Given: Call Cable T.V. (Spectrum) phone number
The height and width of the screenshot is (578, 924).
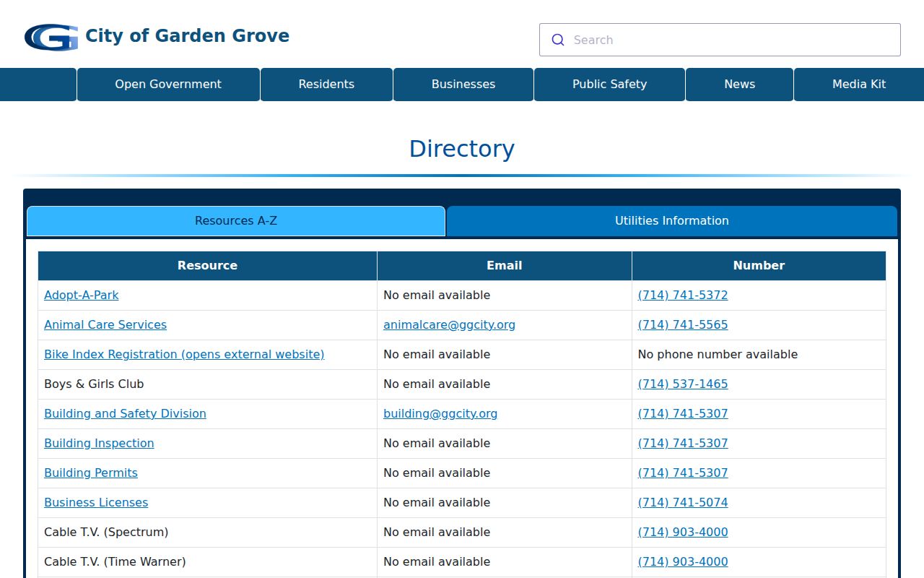Looking at the screenshot, I should click(x=683, y=532).
